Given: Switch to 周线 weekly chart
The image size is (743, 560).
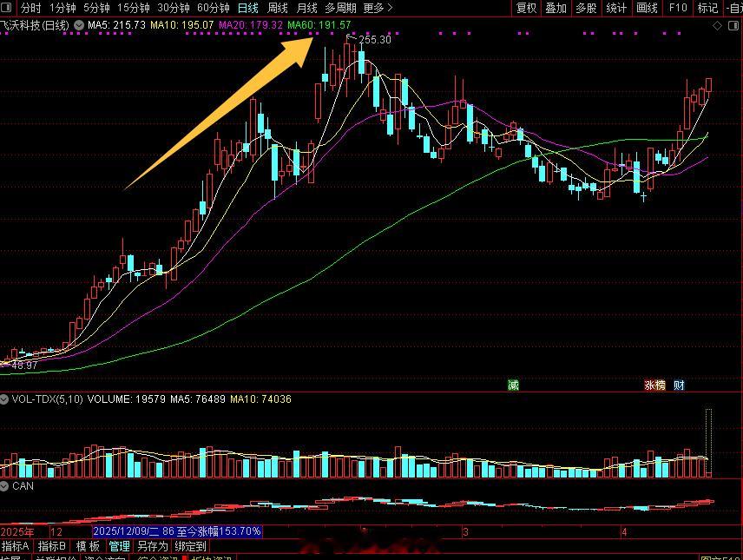Looking at the screenshot, I should pyautogui.click(x=278, y=8).
